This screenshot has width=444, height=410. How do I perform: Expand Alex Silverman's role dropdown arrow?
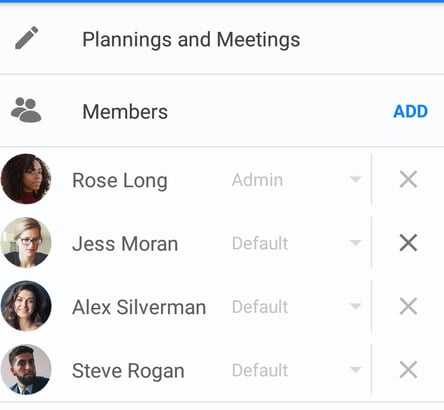(356, 306)
